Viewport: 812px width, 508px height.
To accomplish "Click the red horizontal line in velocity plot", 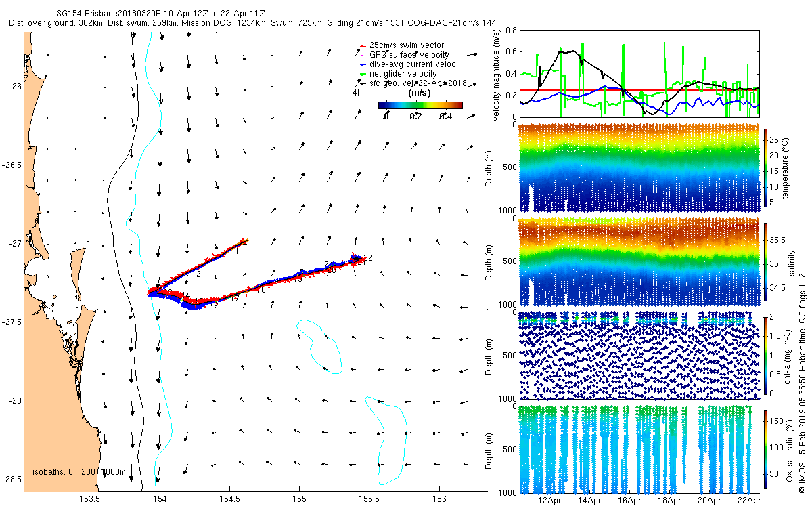I will (638, 89).
